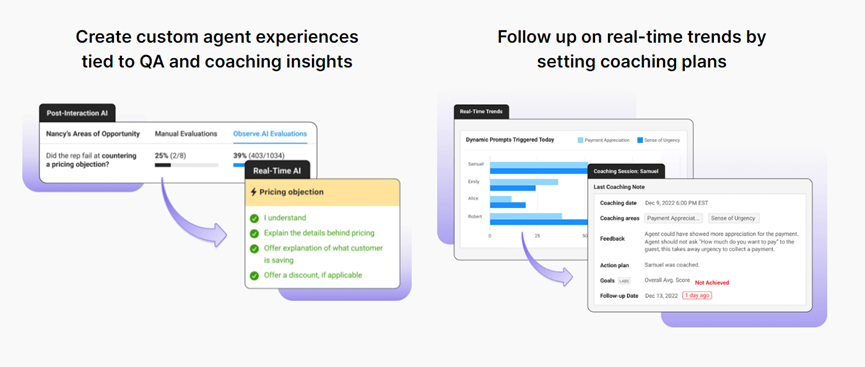This screenshot has width=865, height=367.
Task: Click the Payment Appreciation legend swatch
Action: [x=580, y=140]
